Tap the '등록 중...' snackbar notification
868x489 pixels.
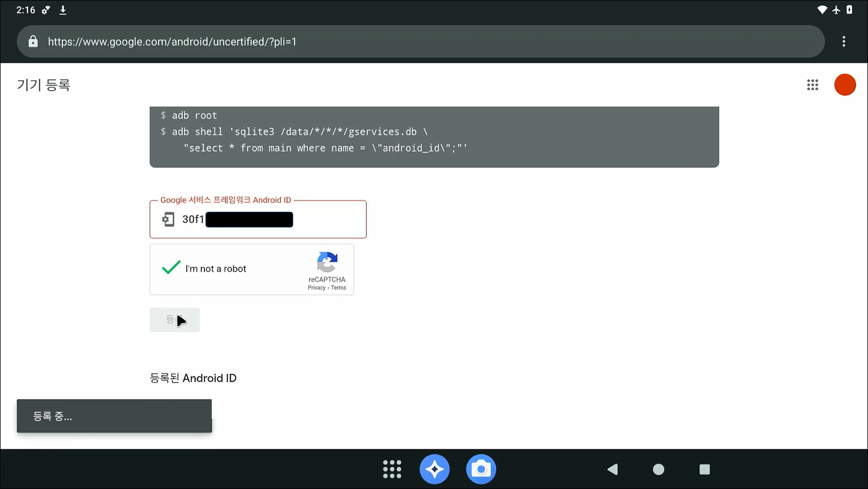pyautogui.click(x=114, y=416)
